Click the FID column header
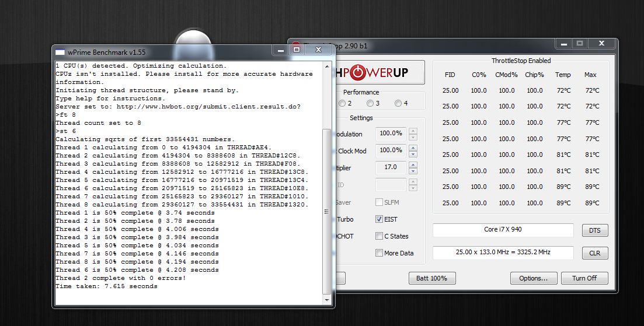The width and height of the screenshot is (644, 326). pyautogui.click(x=450, y=75)
